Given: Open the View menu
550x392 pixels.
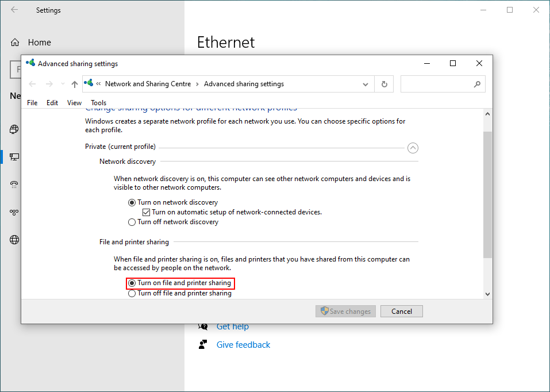Looking at the screenshot, I should [x=74, y=102].
